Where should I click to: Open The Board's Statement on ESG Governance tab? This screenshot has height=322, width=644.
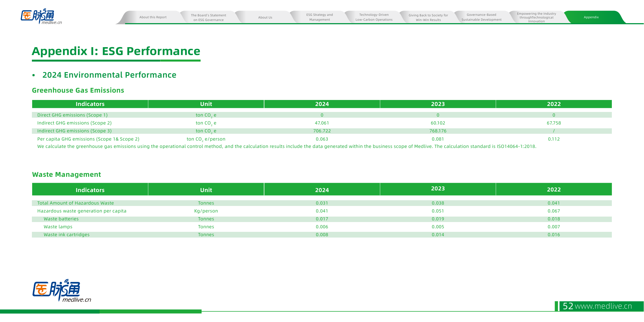click(x=208, y=17)
